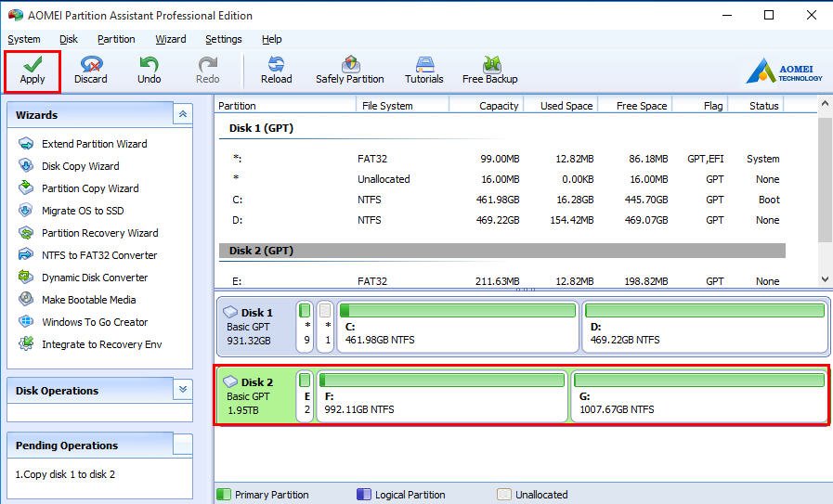Expand the Disk Operations panel
This screenshot has height=504, width=833.
pyautogui.click(x=183, y=389)
